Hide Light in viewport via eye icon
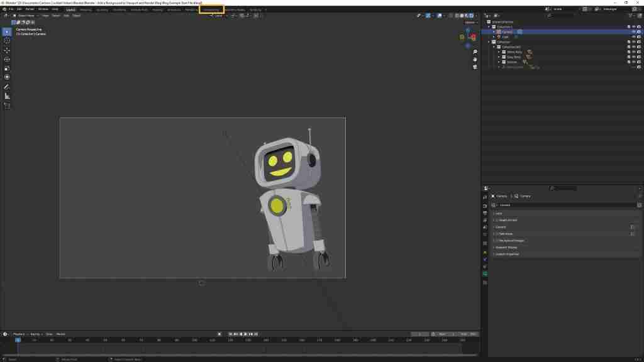This screenshot has width=644, height=362. [x=634, y=36]
